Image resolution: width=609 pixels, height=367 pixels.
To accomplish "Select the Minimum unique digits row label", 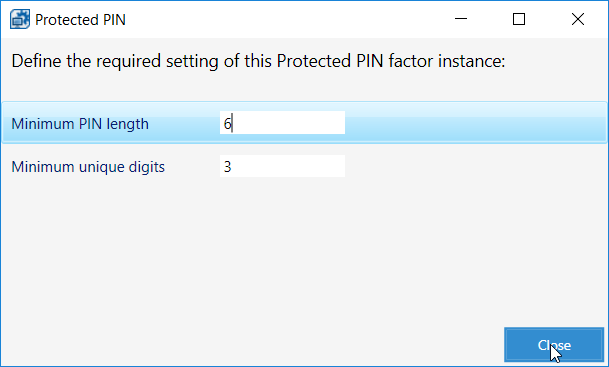I will [88, 167].
